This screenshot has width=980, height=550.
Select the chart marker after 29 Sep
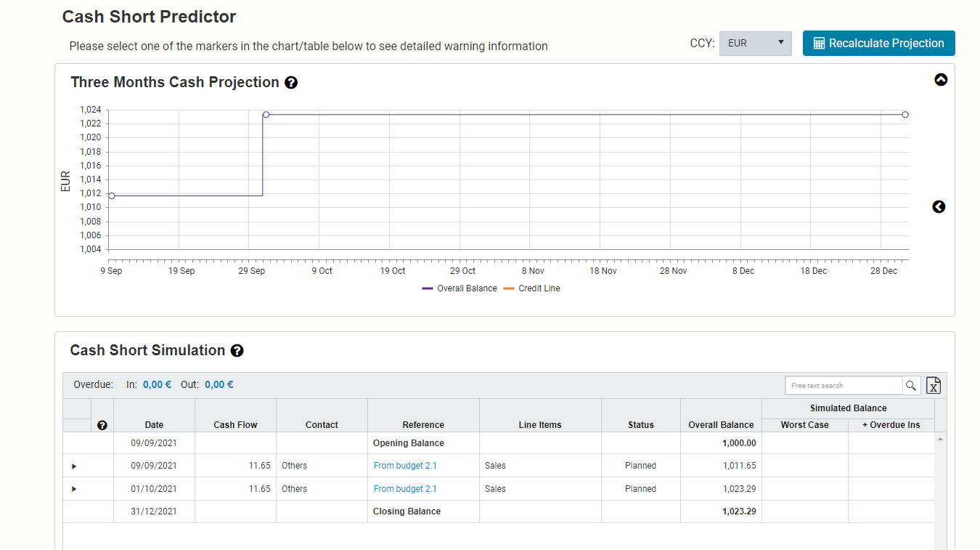(266, 115)
